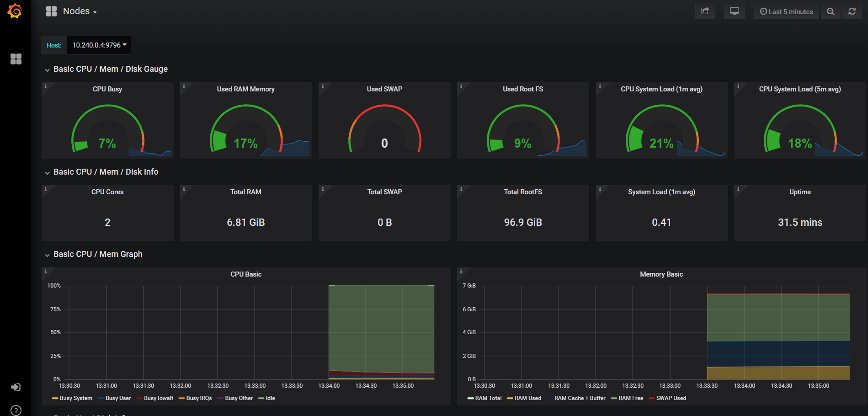The image size is (868, 416).
Task: Toggle the Idle series in CPU legend
Action: [270, 398]
